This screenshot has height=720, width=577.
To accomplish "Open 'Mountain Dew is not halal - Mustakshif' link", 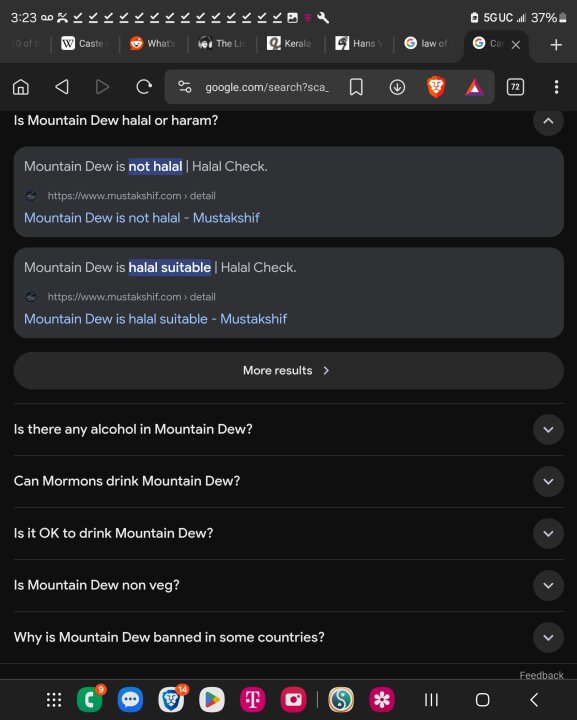I will coord(141,218).
